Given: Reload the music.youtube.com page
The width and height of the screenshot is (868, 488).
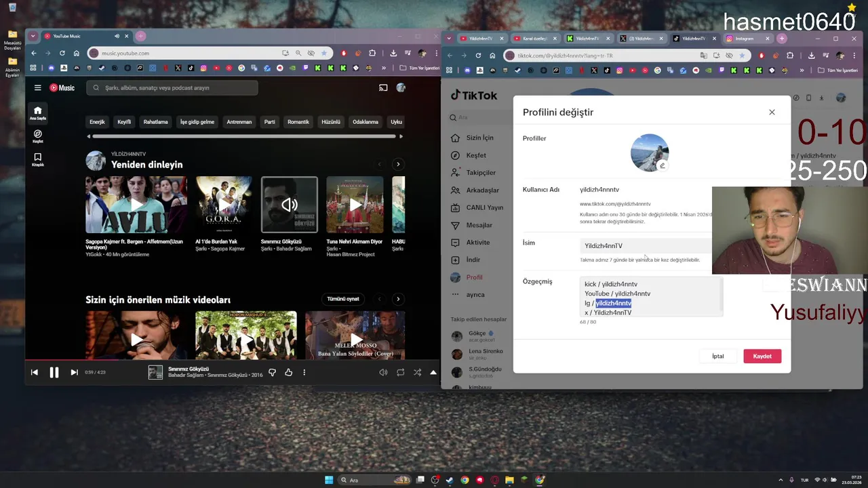Looking at the screenshot, I should click(x=62, y=53).
